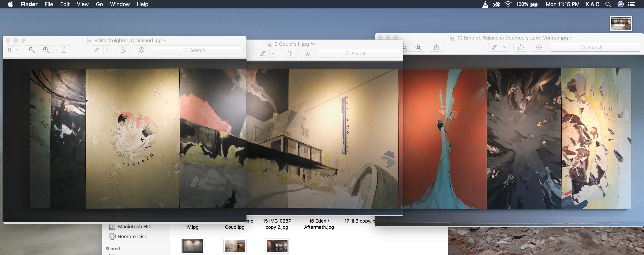Launch Siri from the menu bar
The height and width of the screenshot is (255, 644).
tap(620, 4)
